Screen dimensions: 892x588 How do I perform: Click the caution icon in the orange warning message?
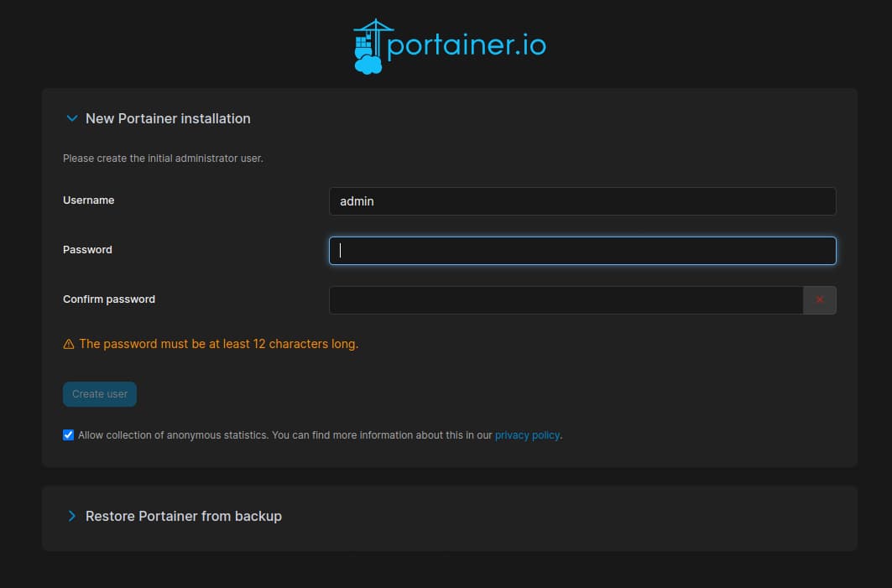67,343
